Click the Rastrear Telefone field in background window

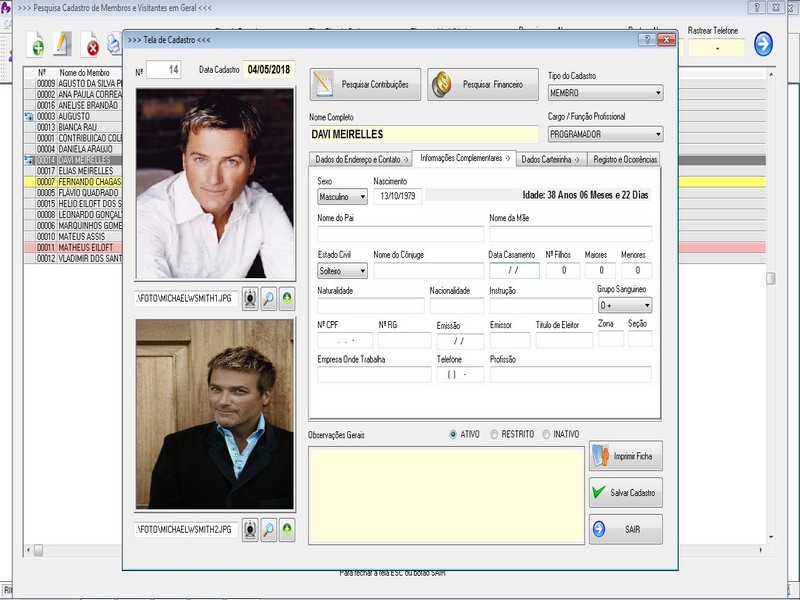pyautogui.click(x=716, y=48)
